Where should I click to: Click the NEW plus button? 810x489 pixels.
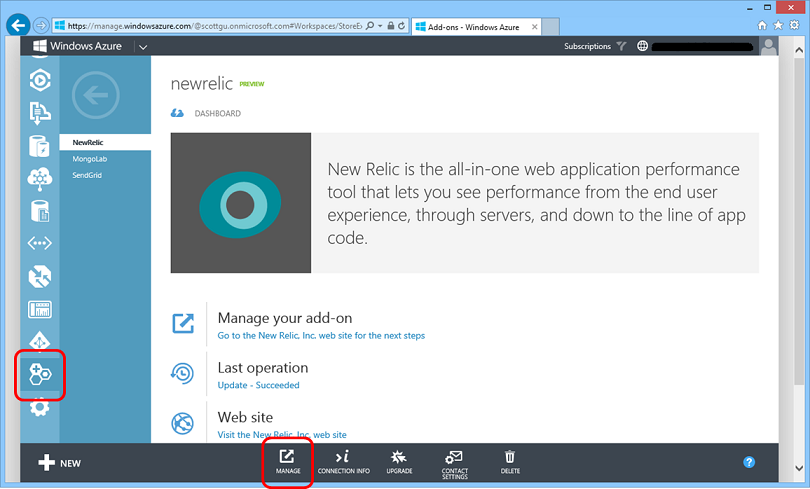click(59, 463)
